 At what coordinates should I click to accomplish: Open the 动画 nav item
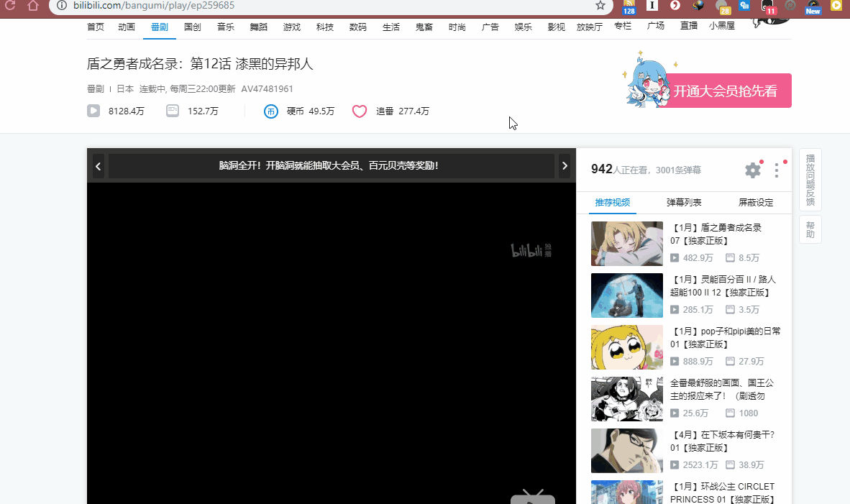click(x=127, y=27)
